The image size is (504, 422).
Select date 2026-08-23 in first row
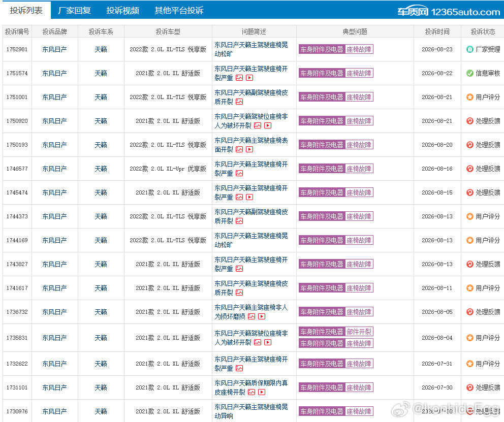click(x=437, y=49)
